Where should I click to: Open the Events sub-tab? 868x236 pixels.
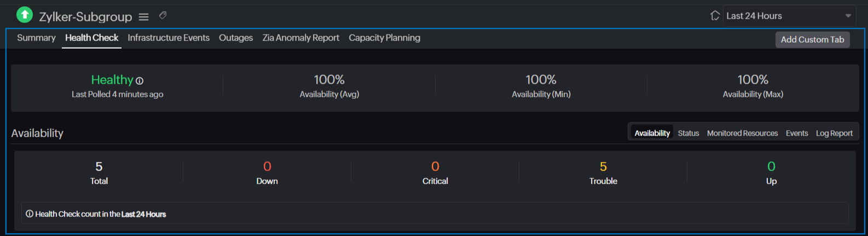(x=796, y=133)
